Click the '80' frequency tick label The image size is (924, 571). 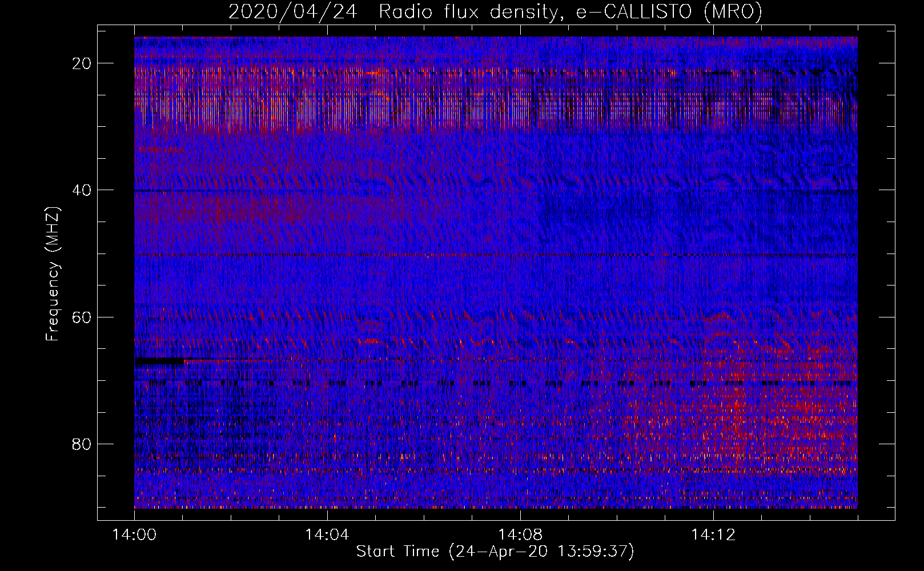click(82, 444)
